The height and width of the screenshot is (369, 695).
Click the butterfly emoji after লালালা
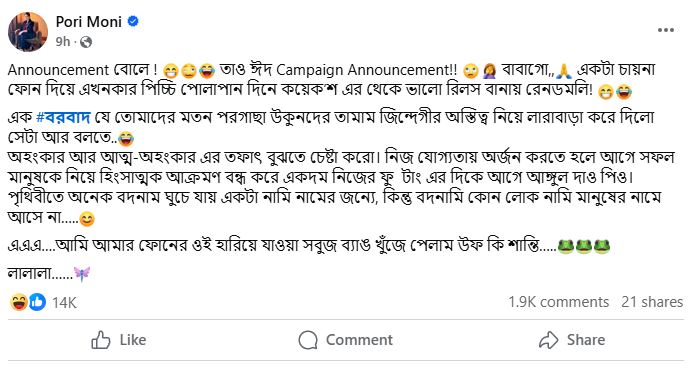[82, 274]
